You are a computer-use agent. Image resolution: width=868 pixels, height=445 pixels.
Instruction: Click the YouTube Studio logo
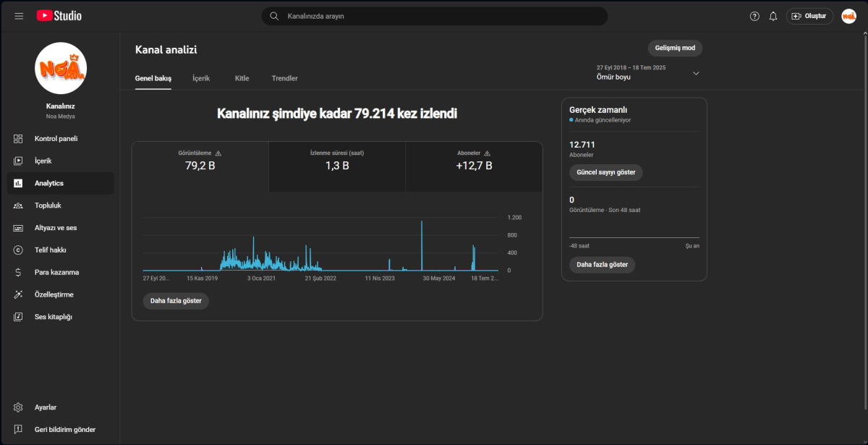[59, 16]
